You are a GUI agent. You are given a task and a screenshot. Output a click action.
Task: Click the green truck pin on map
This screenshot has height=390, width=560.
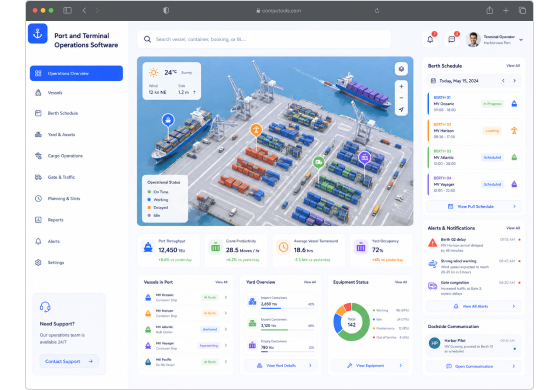319,162
